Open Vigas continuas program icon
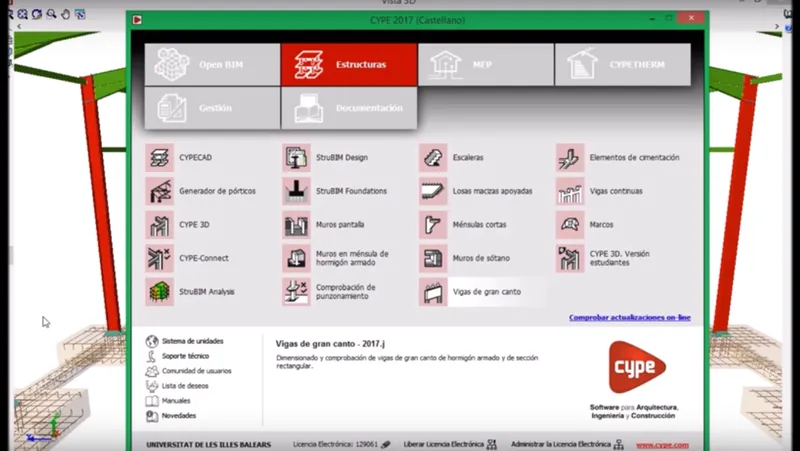 coord(570,191)
